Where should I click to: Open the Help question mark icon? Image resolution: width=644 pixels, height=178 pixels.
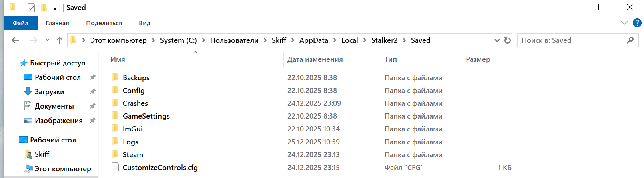pos(637,23)
